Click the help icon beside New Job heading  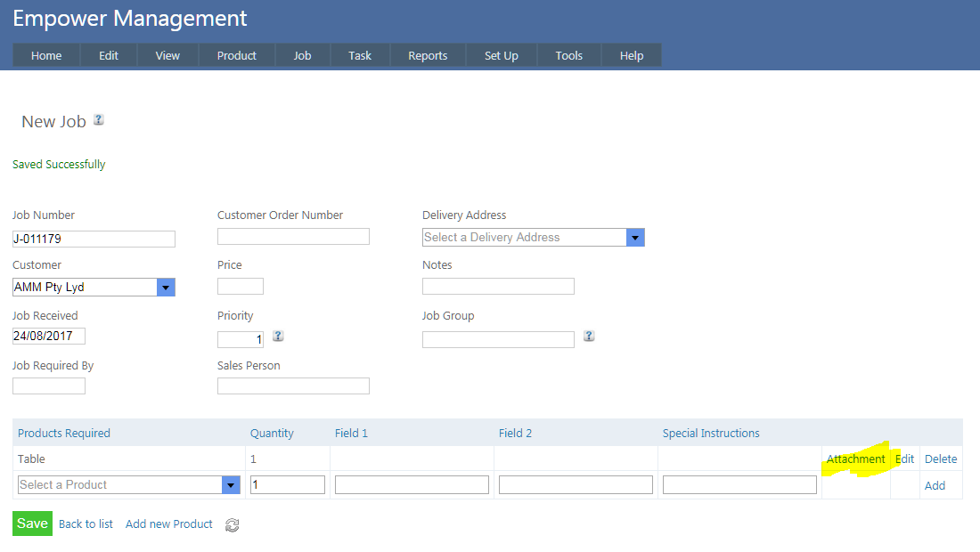tap(99, 119)
